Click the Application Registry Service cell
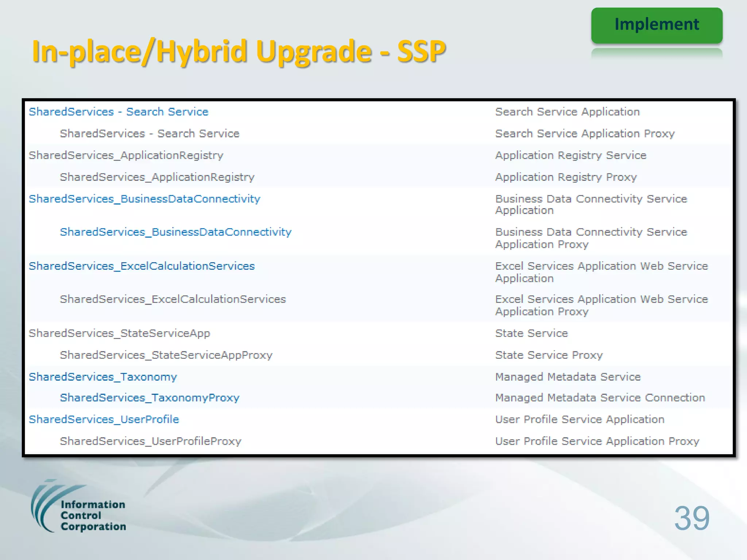747x560 pixels. pyautogui.click(x=571, y=156)
